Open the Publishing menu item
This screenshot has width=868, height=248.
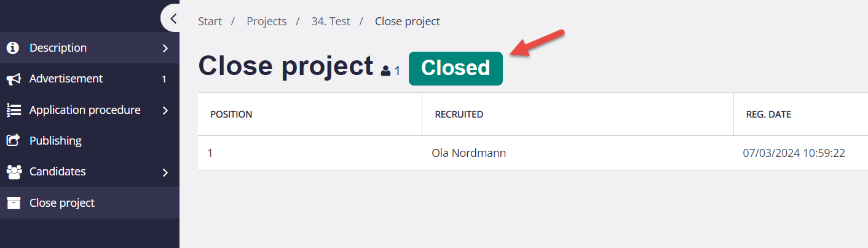point(90,141)
